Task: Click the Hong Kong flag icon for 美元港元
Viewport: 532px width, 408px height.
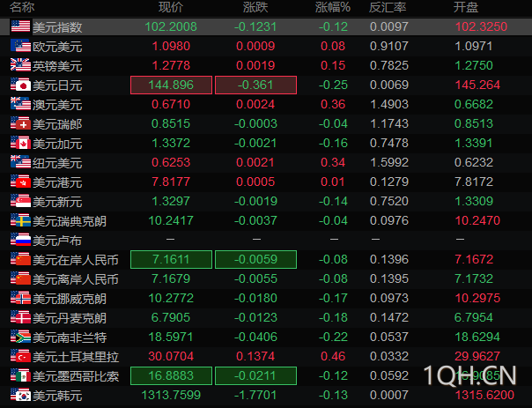Action: click(20, 182)
